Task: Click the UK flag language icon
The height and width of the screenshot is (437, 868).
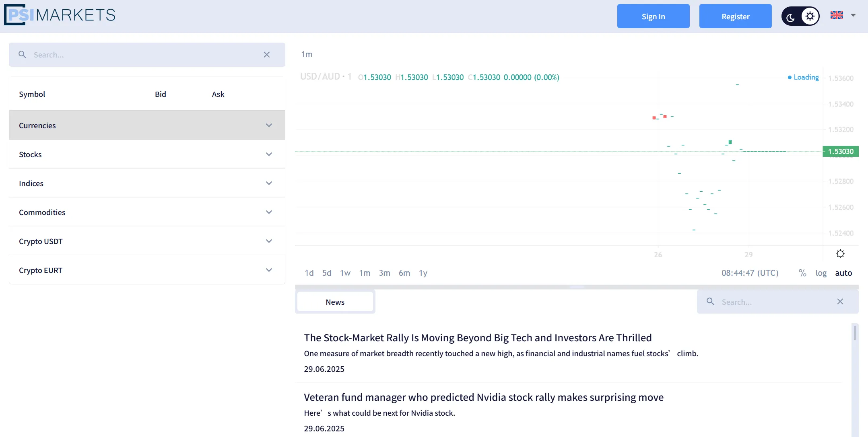Action: tap(837, 15)
